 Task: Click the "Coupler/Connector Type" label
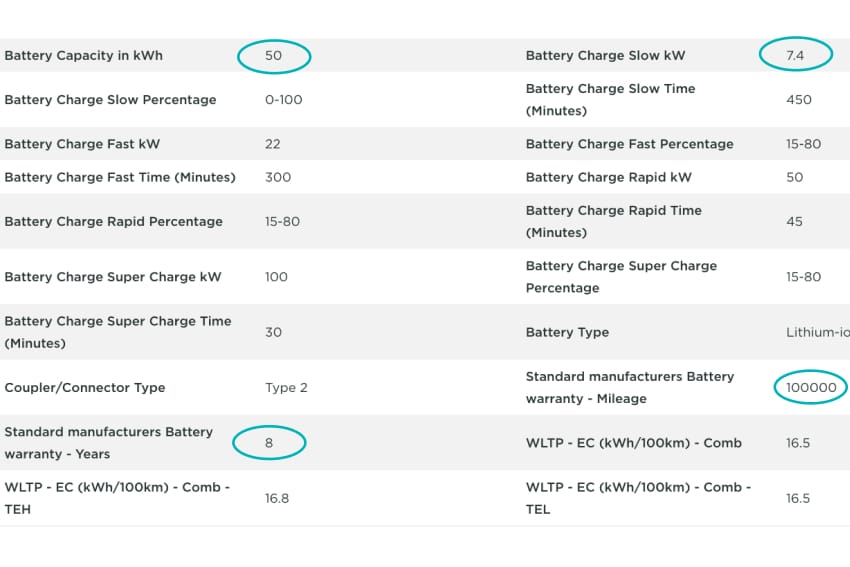coord(85,388)
